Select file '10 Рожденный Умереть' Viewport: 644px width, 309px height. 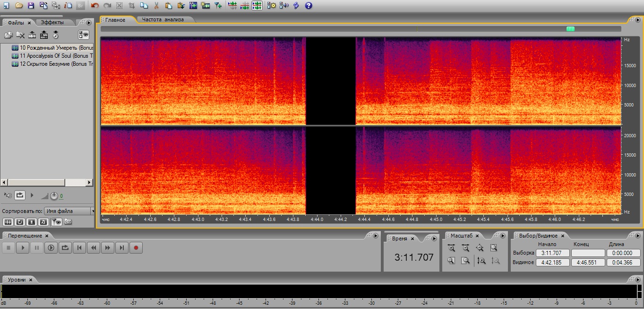[52, 48]
